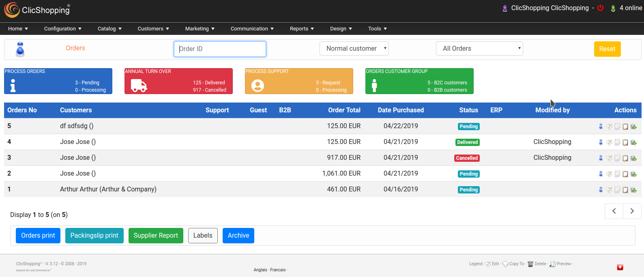Click the Process Orders info icon
The width and height of the screenshot is (644, 277).
(13, 85)
